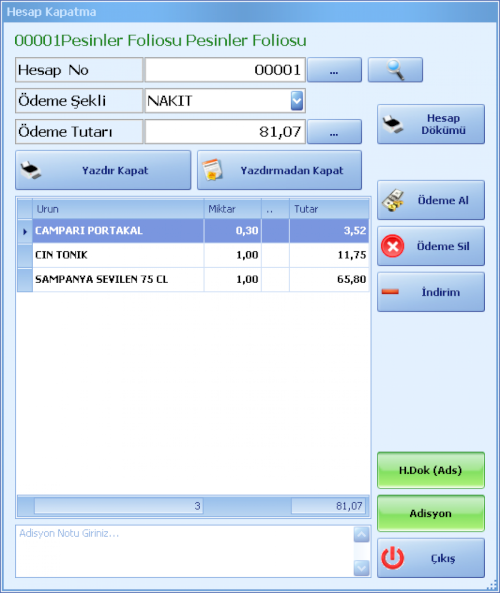
Task: Click the CIN TONIK quantity 1,00 cell
Action: [x=233, y=255]
